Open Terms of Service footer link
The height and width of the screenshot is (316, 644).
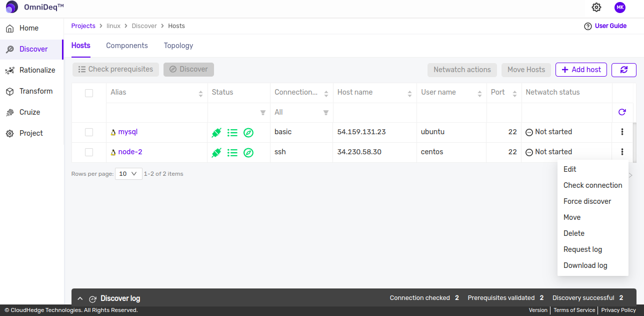pyautogui.click(x=574, y=310)
